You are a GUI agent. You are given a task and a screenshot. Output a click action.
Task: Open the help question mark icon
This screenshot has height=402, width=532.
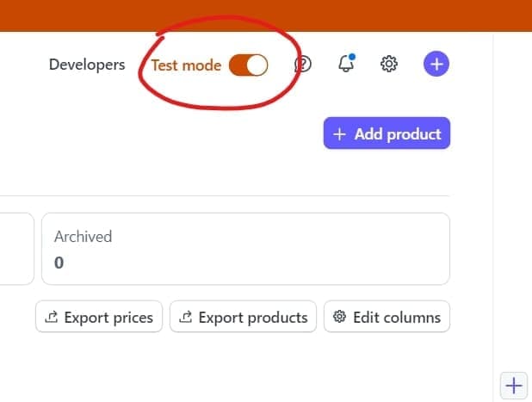click(x=303, y=64)
